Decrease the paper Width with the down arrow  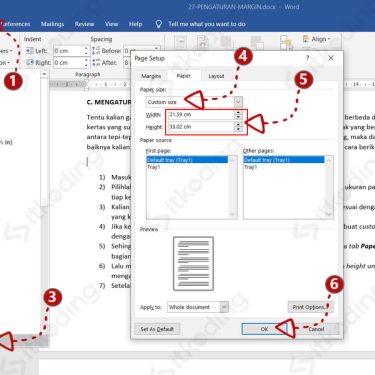pyautogui.click(x=238, y=117)
